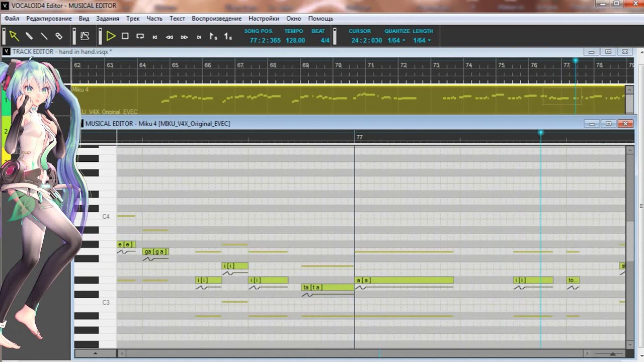Stop playback with the square button
Viewport: 644px width, 362px height.
[125, 36]
